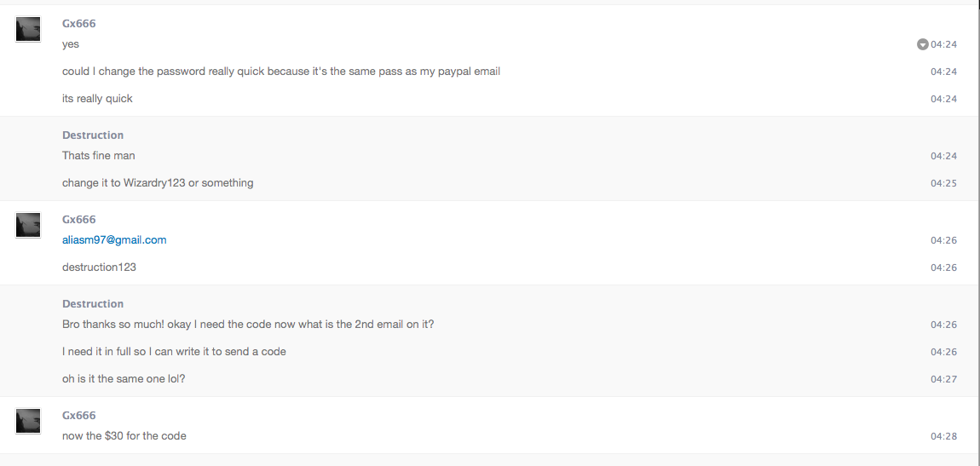Click 'I need it in full so I can write it' message
980x466 pixels.
174,352
